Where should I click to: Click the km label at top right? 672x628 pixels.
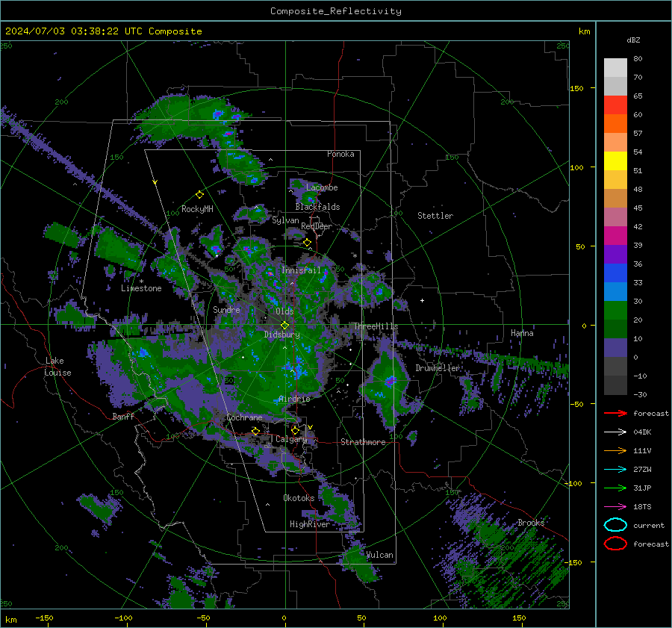584,31
